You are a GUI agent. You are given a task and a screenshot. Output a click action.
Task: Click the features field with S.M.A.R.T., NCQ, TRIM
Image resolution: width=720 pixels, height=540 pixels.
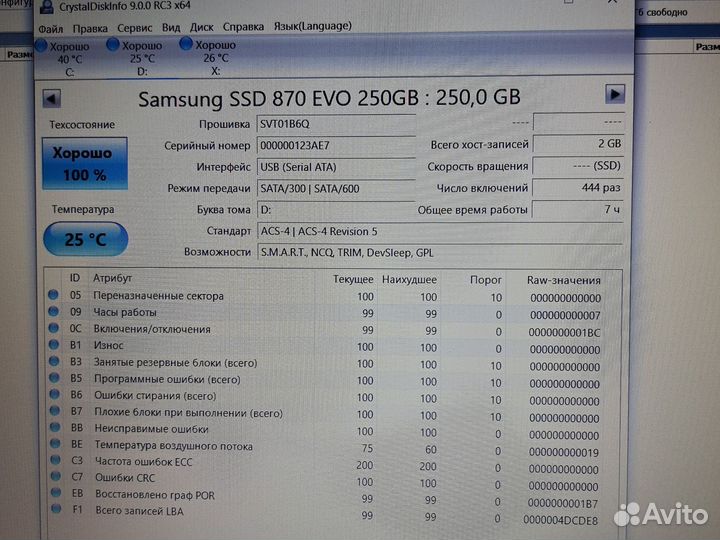point(440,252)
